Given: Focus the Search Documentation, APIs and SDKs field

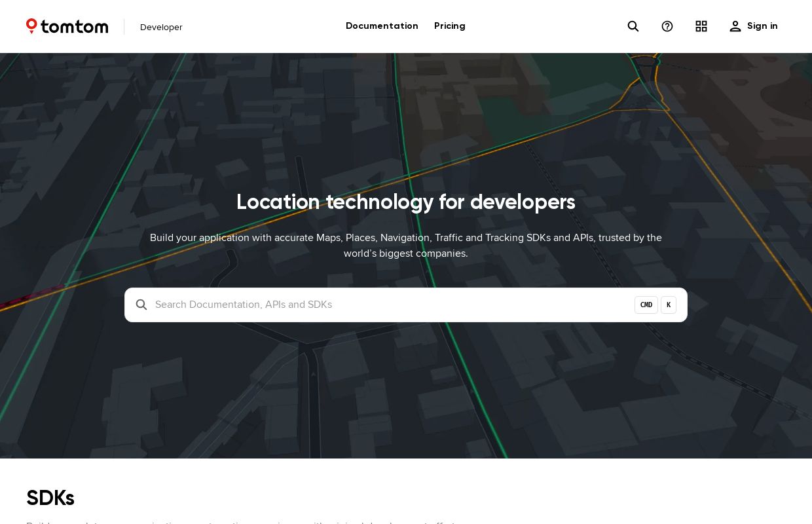Looking at the screenshot, I should coord(406,305).
